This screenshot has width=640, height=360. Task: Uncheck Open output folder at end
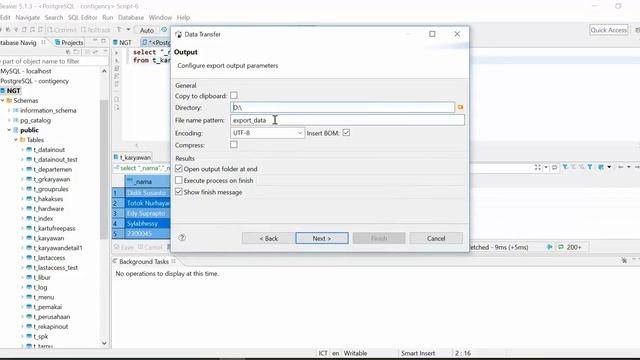click(x=179, y=169)
